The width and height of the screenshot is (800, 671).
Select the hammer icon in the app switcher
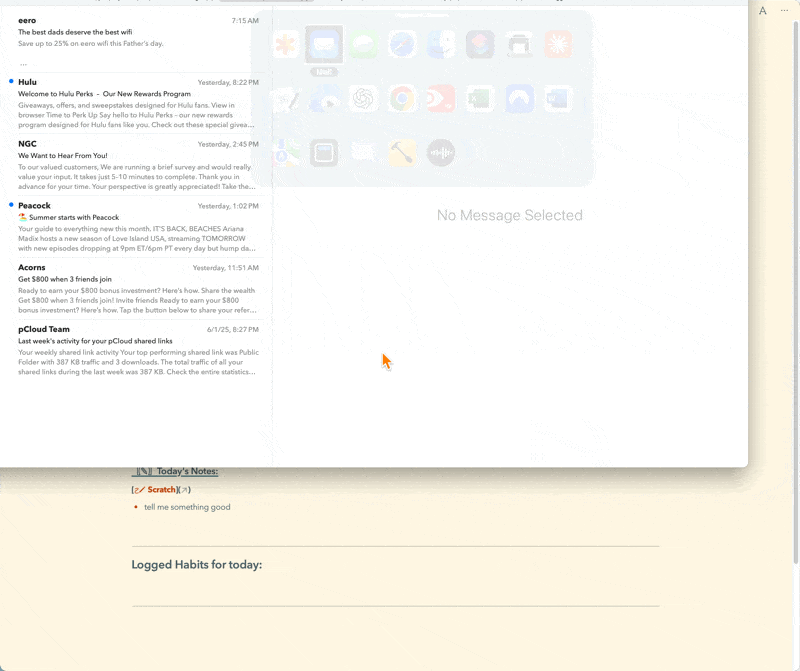pos(402,153)
